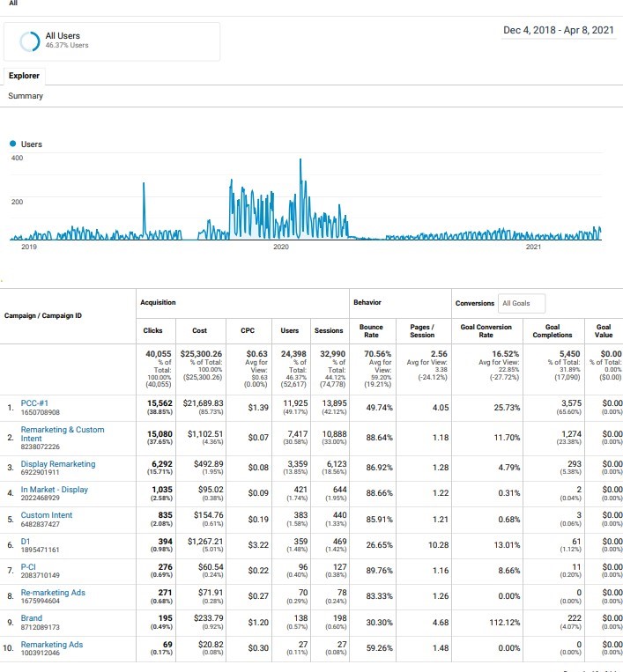This screenshot has height=672, width=623.
Task: Click the total sessions value 32,990
Action: tap(332, 353)
